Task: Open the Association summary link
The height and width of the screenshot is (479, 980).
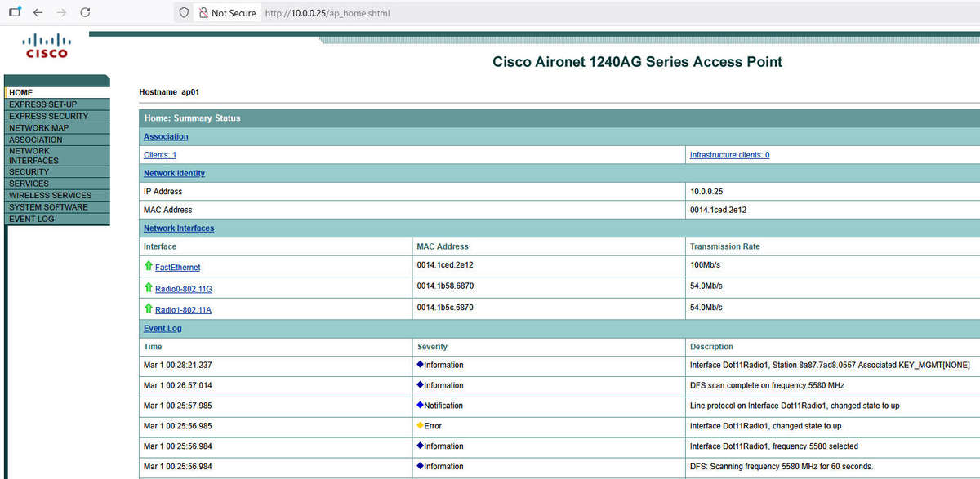Action: [166, 136]
